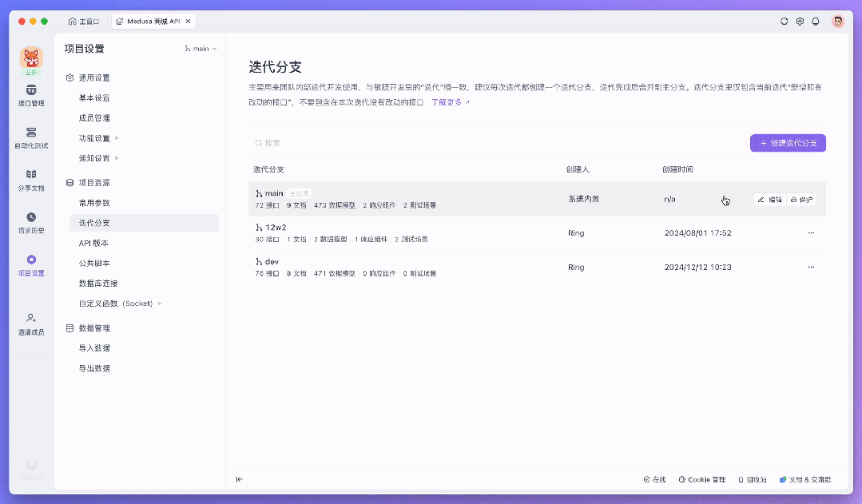Viewport: 862px width, 504px height.
Task: Open the main branch dropdown
Action: point(201,48)
